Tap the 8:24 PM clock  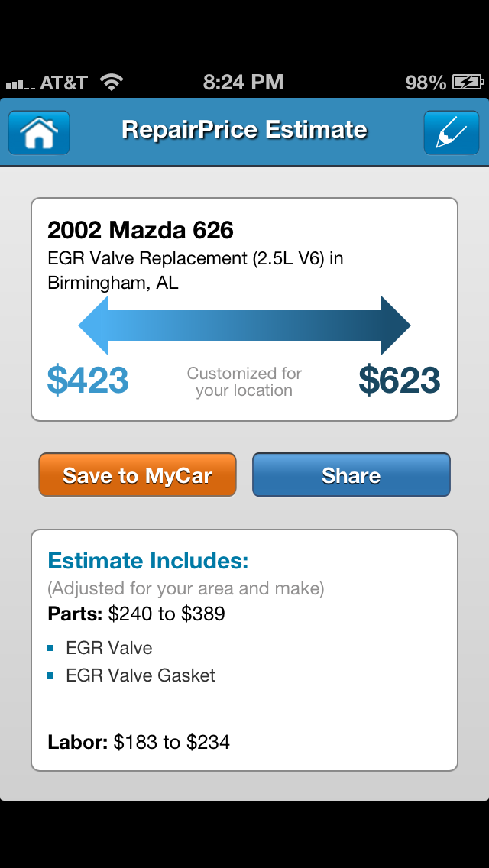click(x=243, y=83)
